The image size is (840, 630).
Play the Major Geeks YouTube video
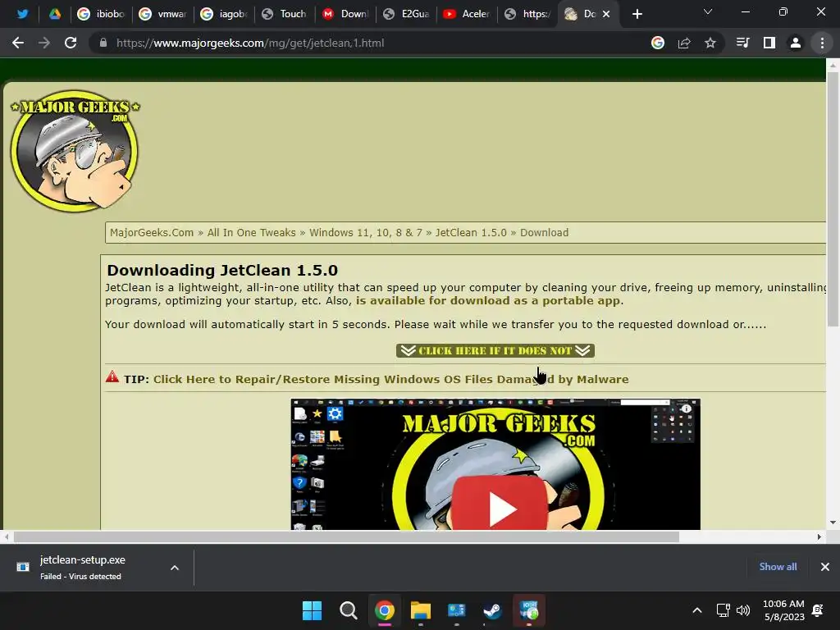click(500, 504)
